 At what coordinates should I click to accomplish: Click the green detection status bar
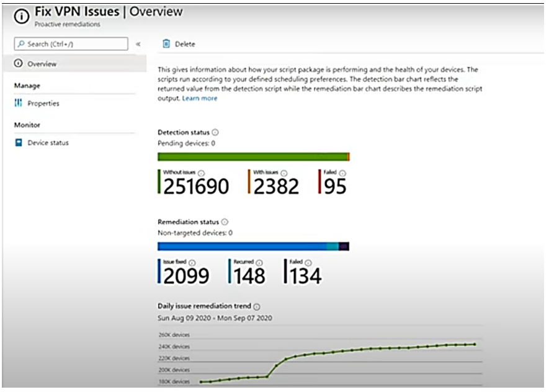(x=252, y=157)
